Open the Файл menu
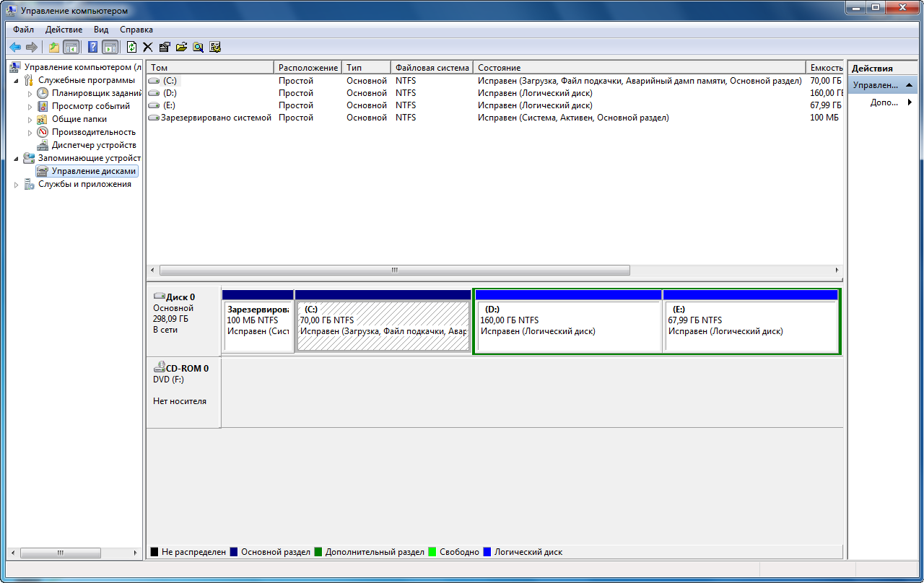Image resolution: width=924 pixels, height=583 pixels. (24, 30)
